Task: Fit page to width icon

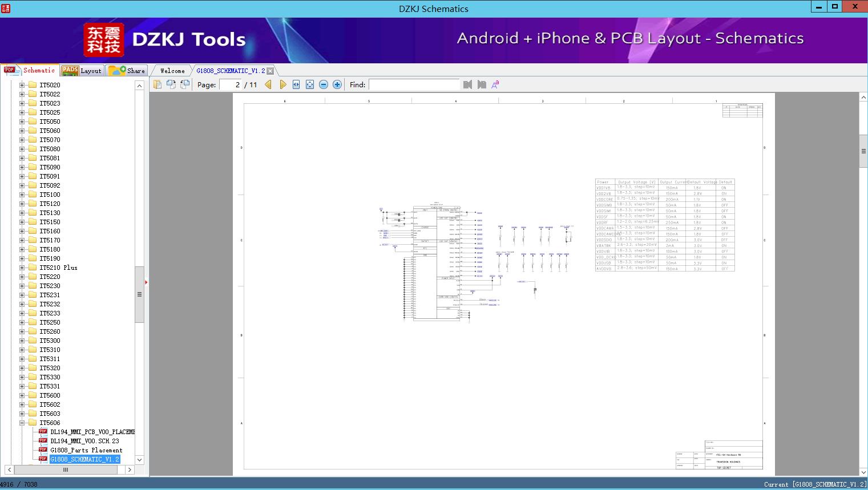Action: 296,84
